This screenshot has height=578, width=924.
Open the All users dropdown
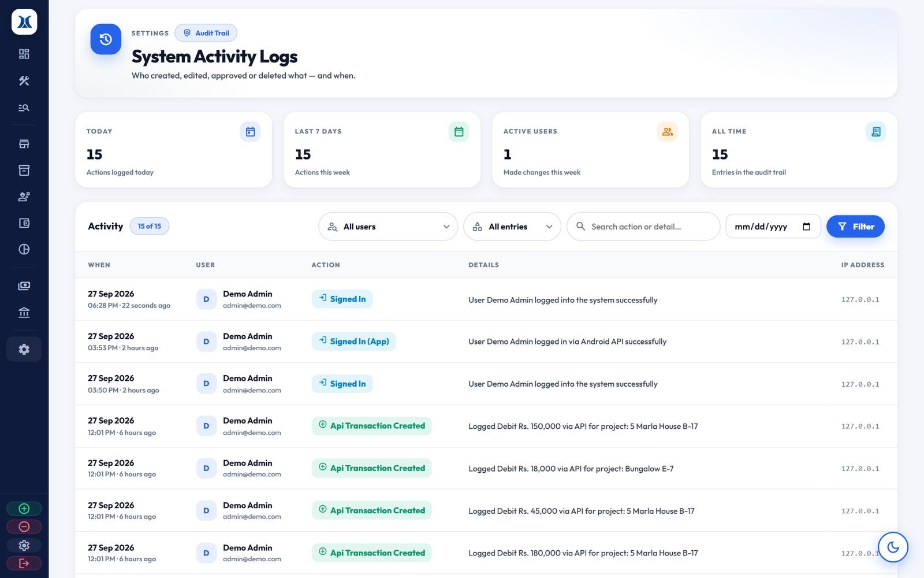388,227
